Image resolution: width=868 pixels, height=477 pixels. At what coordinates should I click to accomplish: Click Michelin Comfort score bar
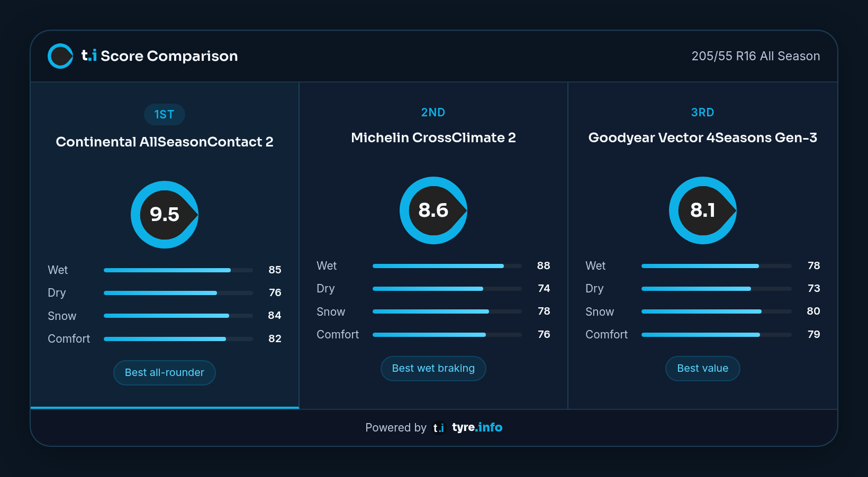tap(447, 335)
